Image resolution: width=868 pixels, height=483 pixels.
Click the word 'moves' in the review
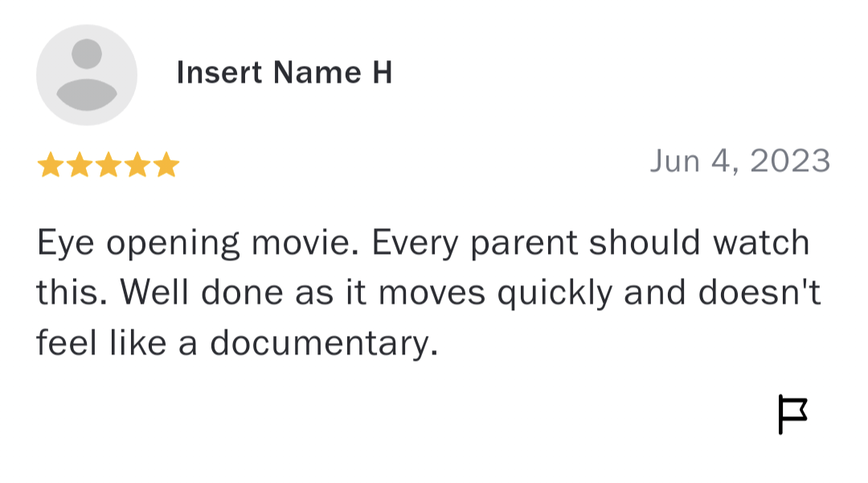point(432,293)
